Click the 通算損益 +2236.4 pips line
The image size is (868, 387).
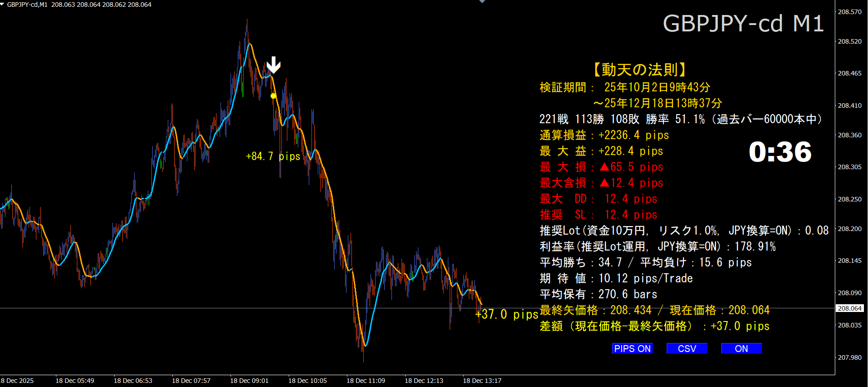tap(604, 135)
